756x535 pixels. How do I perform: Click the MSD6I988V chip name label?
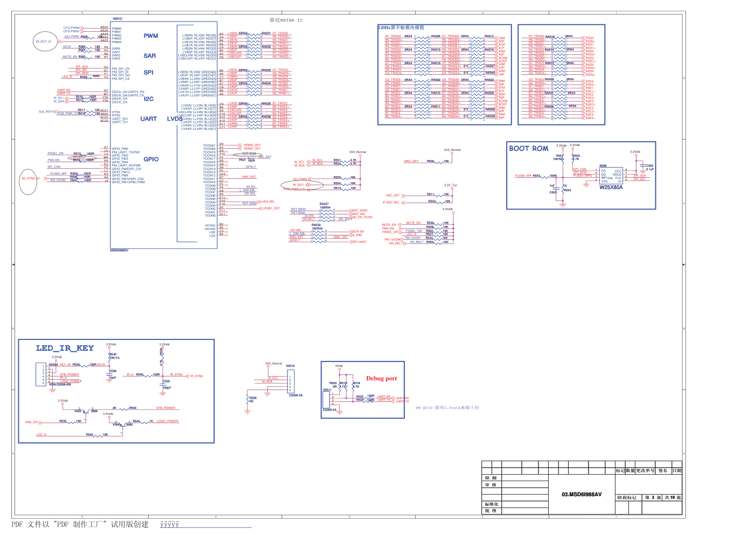pos(119,251)
